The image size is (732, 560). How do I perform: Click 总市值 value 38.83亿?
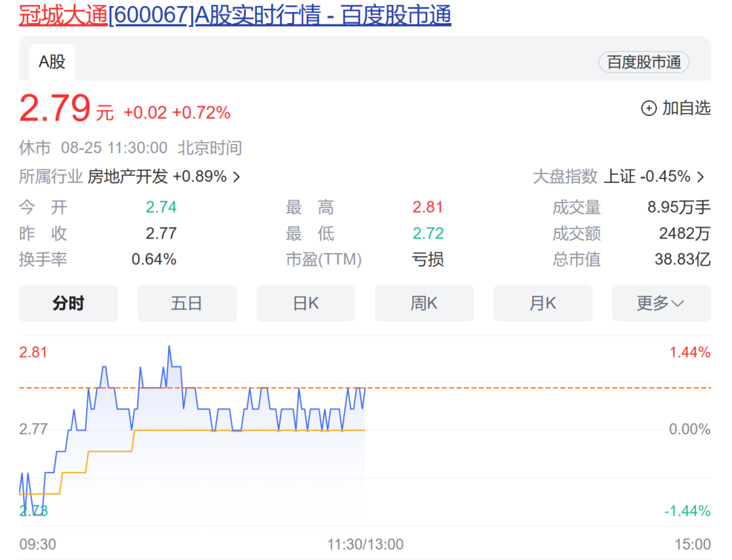tap(683, 259)
